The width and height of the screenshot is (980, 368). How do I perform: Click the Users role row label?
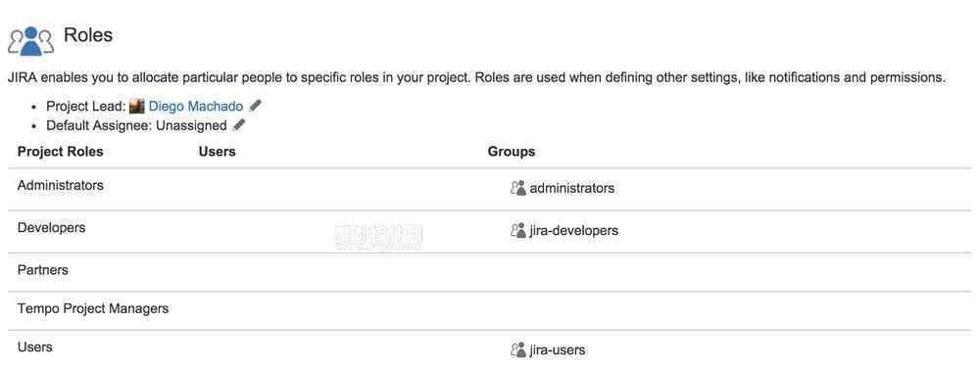[35, 346]
